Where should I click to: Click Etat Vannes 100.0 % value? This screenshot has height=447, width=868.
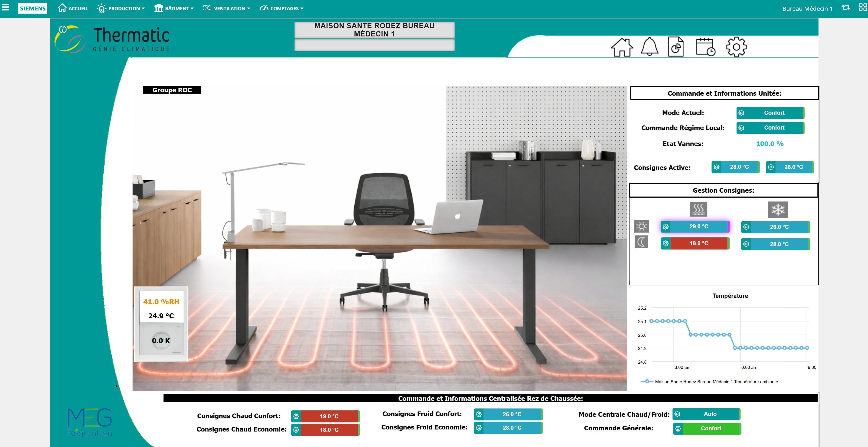770,144
